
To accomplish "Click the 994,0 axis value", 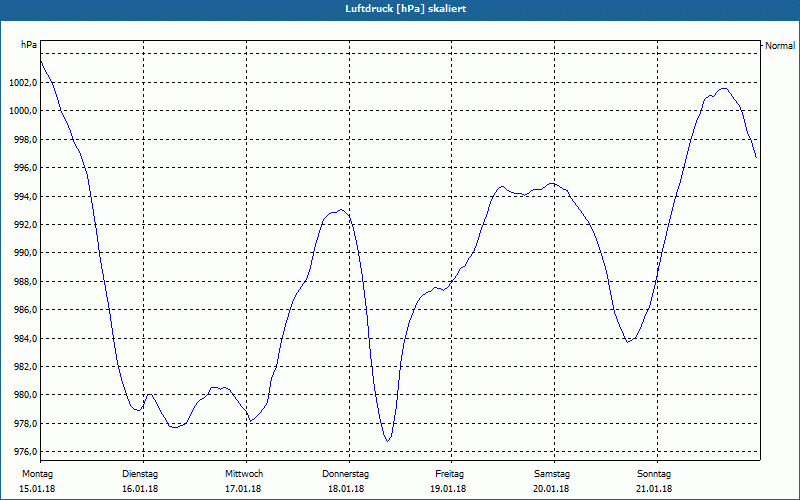I will 26,196.
